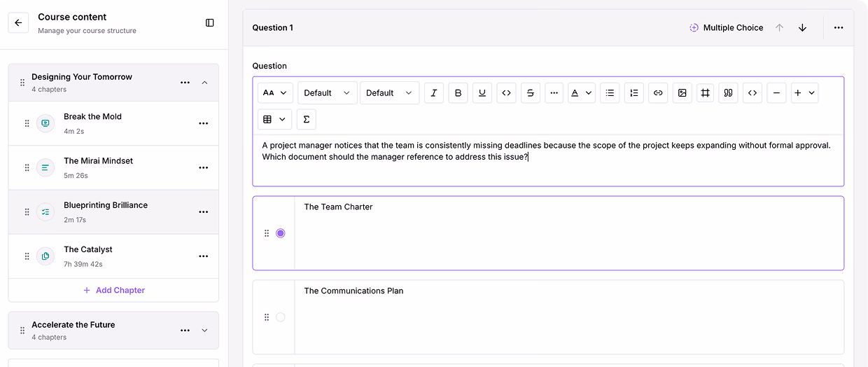Click the Course content title
The height and width of the screenshot is (367, 868).
[x=72, y=17]
